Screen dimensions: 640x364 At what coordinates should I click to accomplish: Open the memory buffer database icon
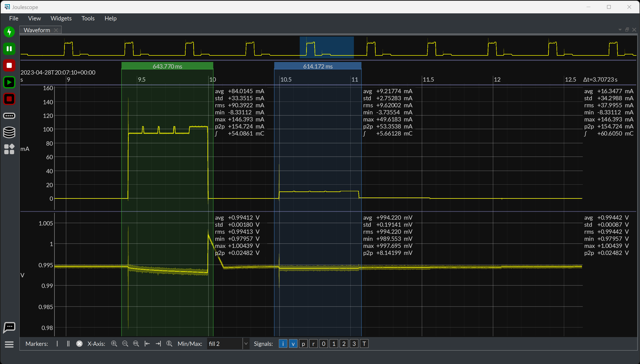point(9,132)
